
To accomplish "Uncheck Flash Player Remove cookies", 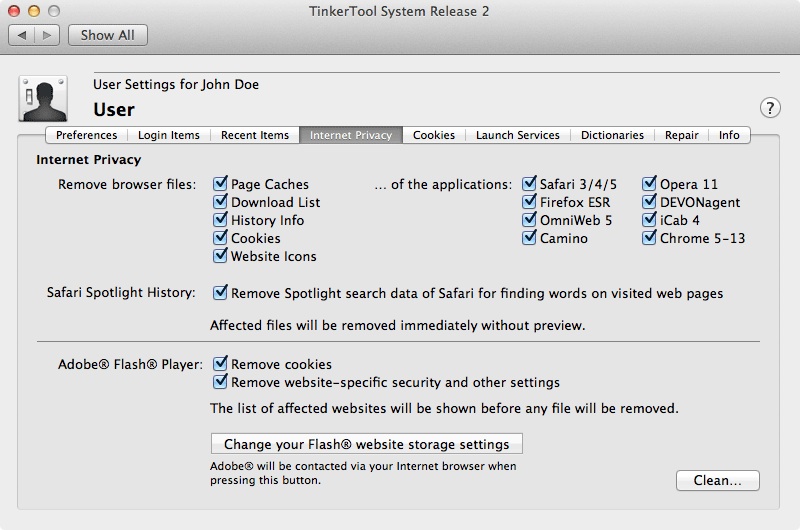I will [x=221, y=364].
